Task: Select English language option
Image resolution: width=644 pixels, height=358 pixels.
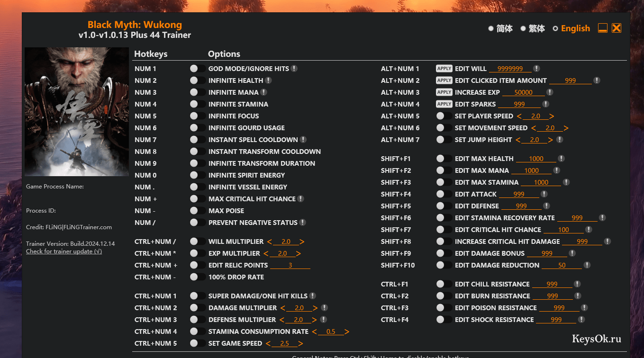Action: 571,28
